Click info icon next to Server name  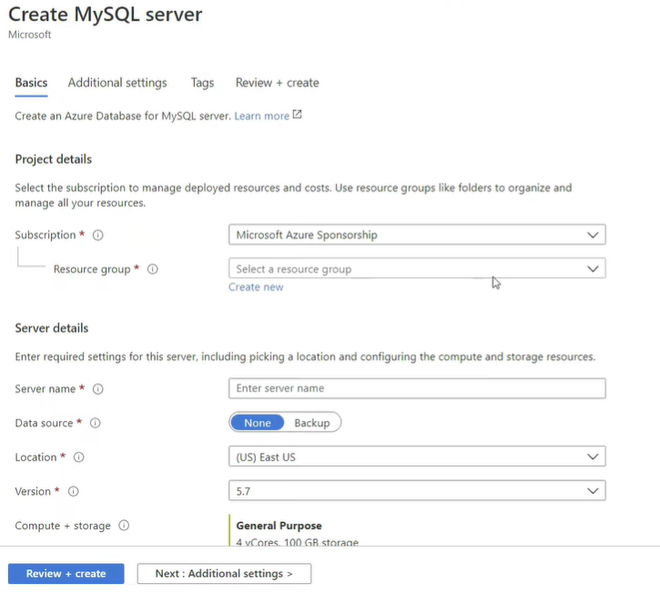click(98, 389)
